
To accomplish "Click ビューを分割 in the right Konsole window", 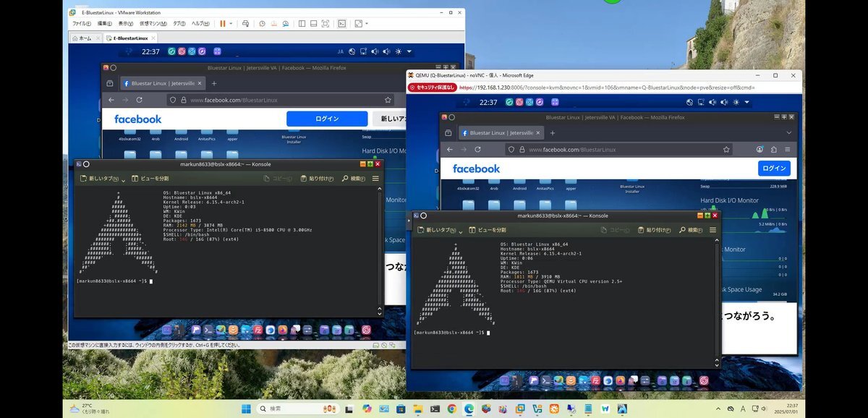I will [488, 230].
